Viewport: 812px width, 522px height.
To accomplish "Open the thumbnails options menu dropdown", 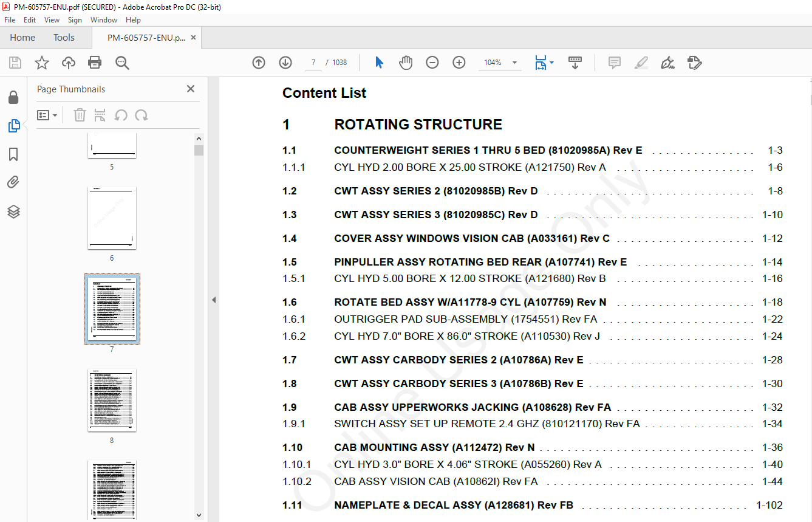I will [x=47, y=115].
